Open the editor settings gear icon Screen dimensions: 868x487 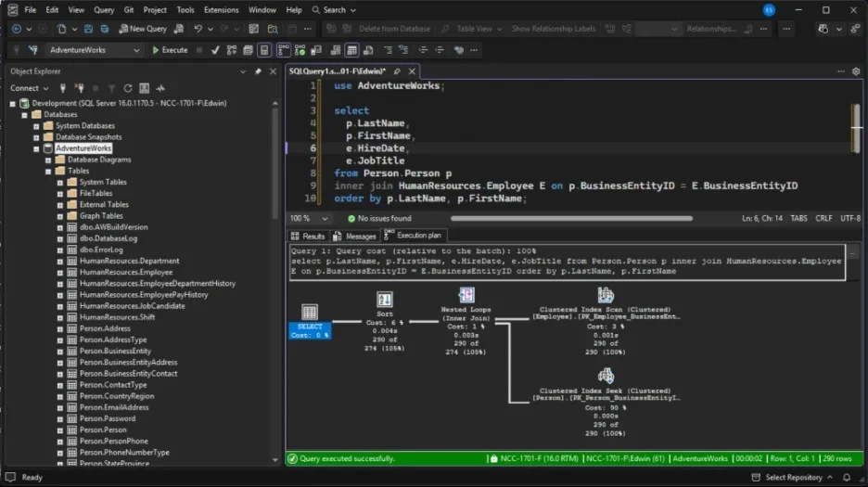click(x=856, y=71)
